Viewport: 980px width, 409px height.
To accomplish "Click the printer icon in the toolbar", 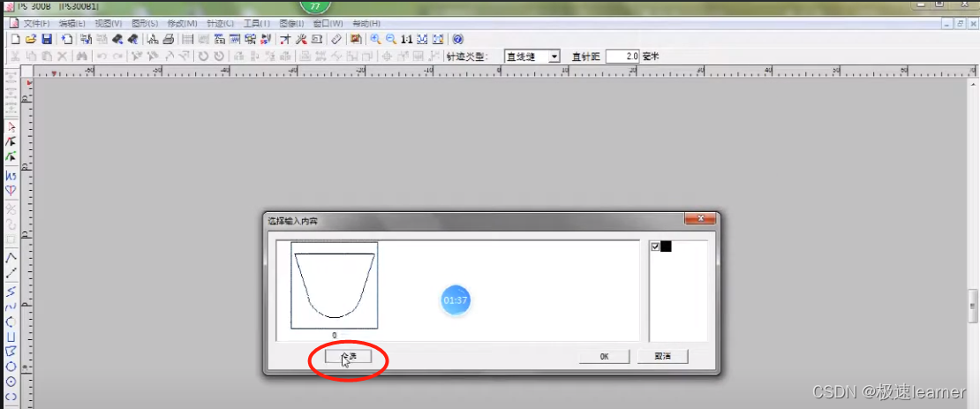I will pos(168,39).
